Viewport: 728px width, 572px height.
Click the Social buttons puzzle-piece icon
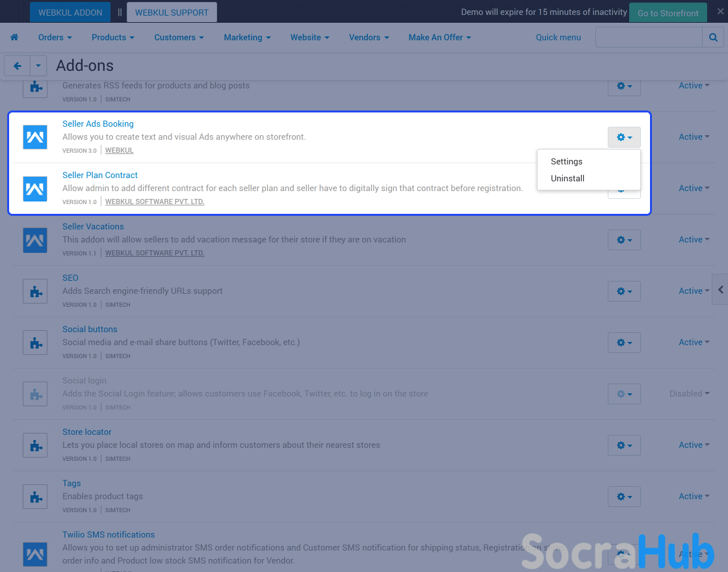point(35,343)
